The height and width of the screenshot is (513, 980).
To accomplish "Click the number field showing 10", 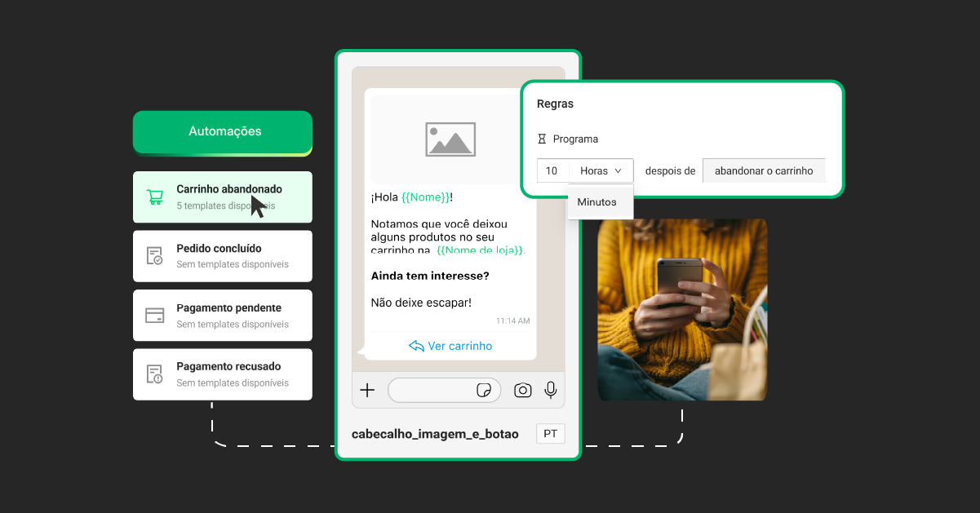I will (552, 170).
